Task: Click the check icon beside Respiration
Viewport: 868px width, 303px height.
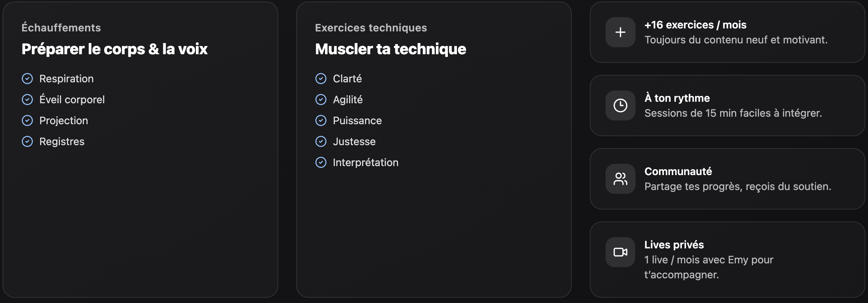Action: pyautogui.click(x=27, y=79)
